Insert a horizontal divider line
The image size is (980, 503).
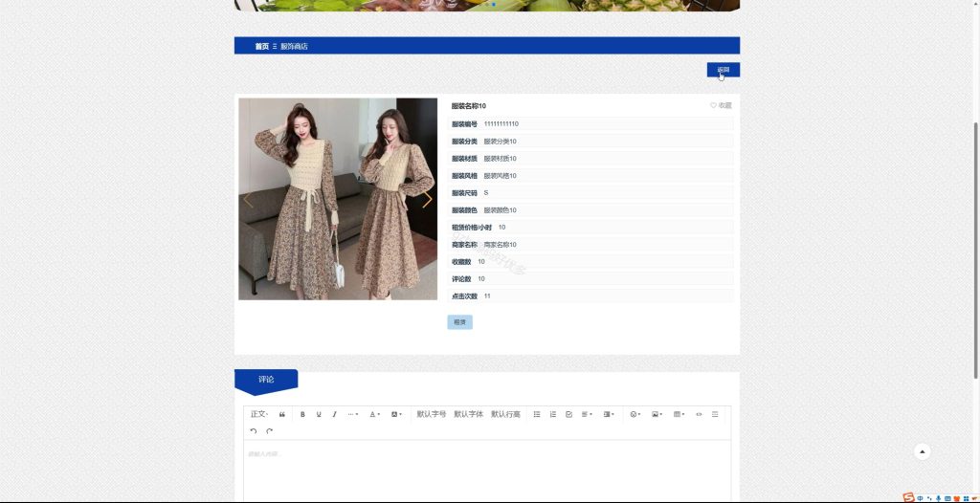715,414
